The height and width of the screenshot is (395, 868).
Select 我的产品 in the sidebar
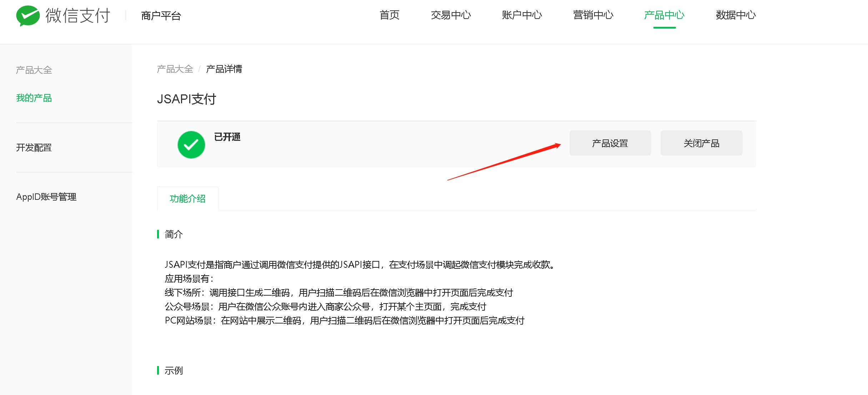[34, 98]
